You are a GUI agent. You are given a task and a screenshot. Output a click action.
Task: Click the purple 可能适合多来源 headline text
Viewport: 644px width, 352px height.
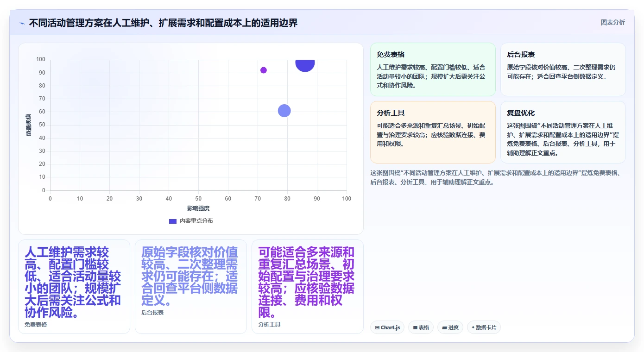307,282
